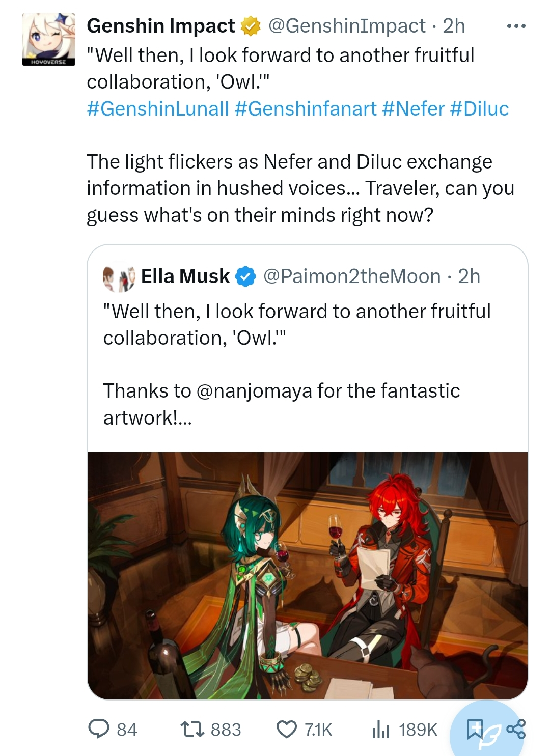Open Genshin Impact profile avatar
Image resolution: width=550 pixels, height=756 pixels.
48,39
